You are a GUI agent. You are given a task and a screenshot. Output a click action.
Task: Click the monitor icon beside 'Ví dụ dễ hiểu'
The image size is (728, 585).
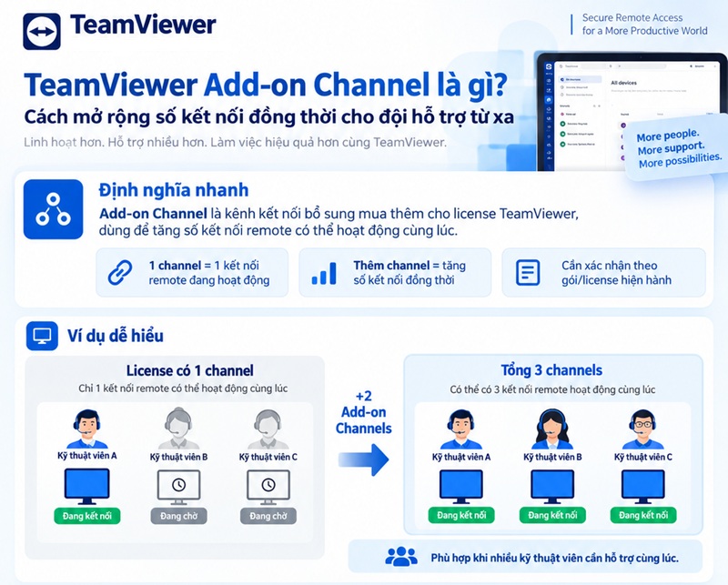pos(42,335)
